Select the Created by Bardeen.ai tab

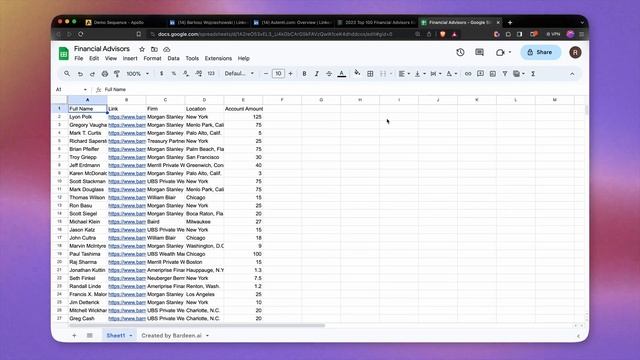(x=175, y=336)
